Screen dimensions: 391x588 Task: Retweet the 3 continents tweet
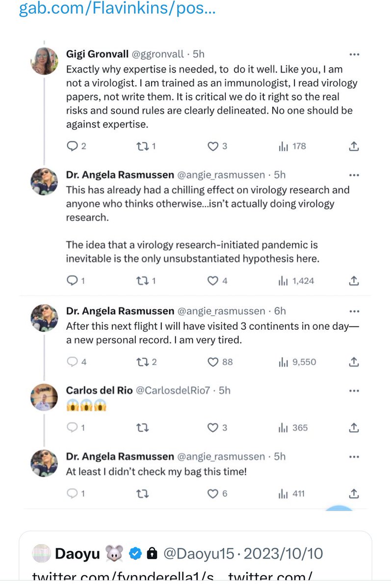pyautogui.click(x=142, y=362)
